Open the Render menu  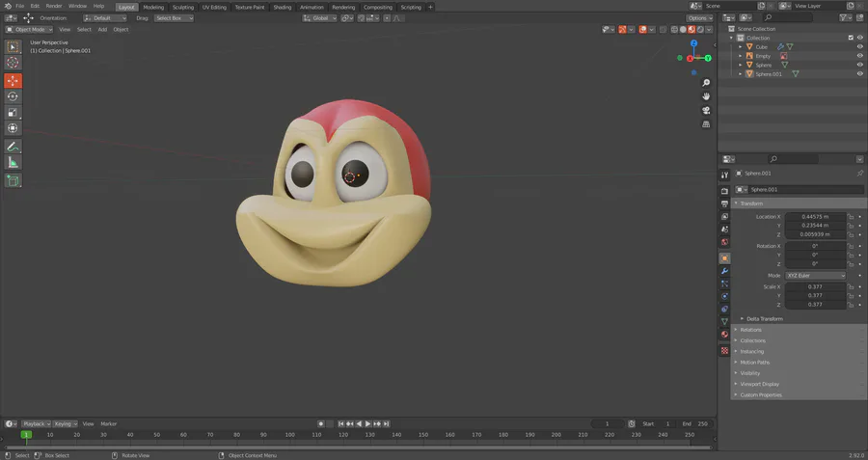coord(54,6)
